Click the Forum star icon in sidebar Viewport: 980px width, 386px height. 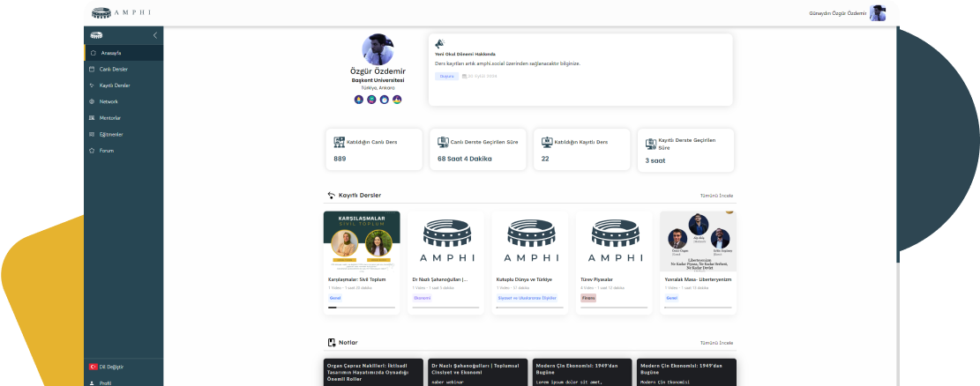[x=92, y=151]
